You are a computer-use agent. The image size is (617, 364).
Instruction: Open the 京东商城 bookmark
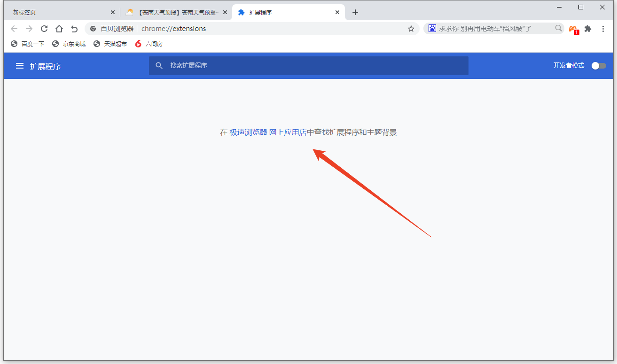pos(69,44)
